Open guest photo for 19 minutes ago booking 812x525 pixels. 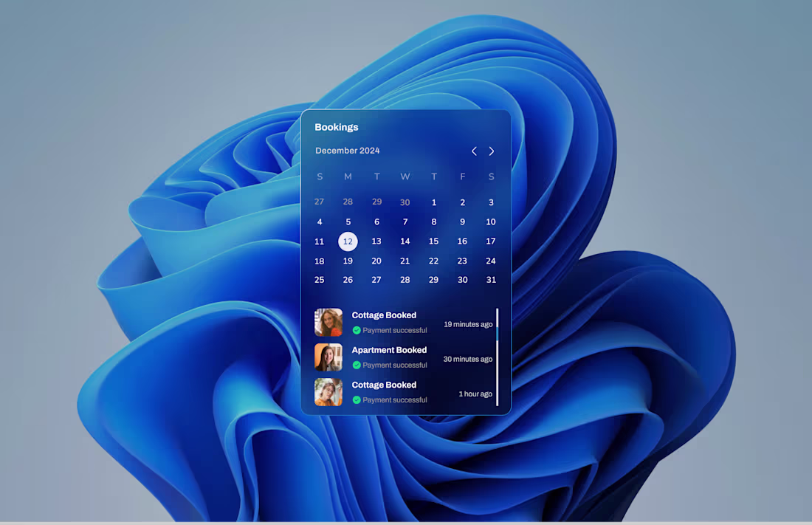pos(328,323)
